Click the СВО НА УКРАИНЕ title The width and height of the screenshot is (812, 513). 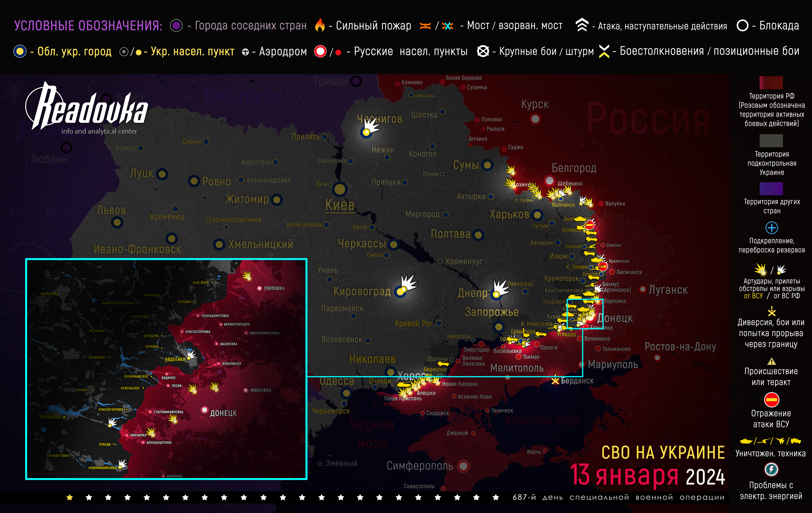click(x=663, y=452)
